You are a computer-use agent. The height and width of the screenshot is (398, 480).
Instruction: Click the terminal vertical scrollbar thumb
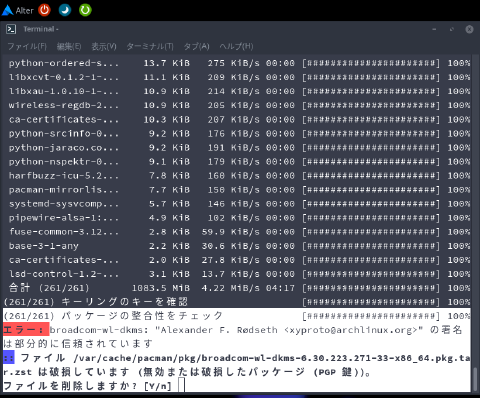click(x=475, y=379)
